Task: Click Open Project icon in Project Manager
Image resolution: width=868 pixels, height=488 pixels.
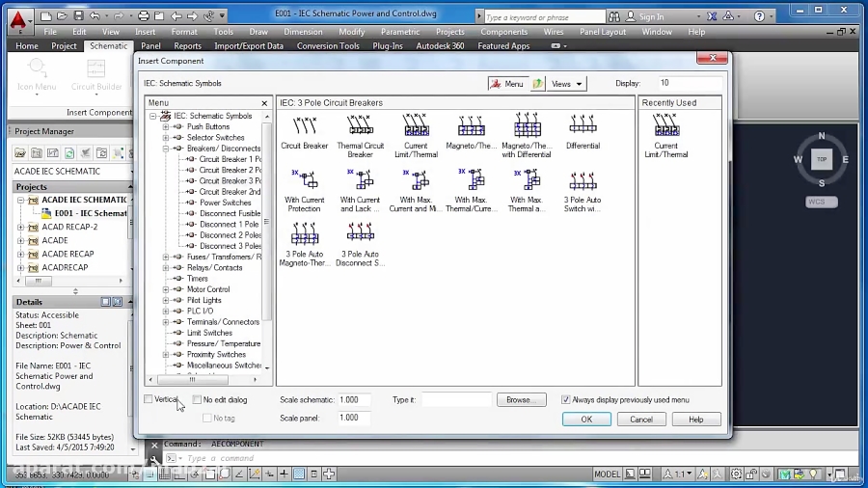Action: tap(20, 152)
